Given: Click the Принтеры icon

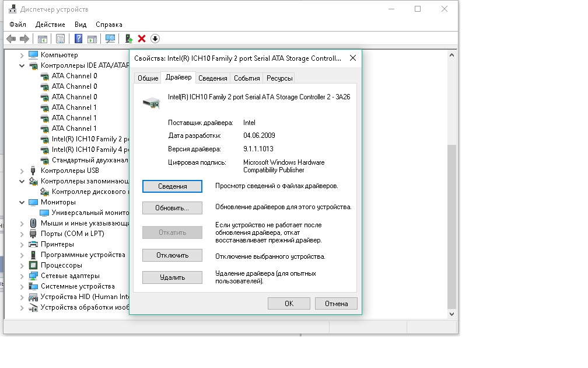Looking at the screenshot, I should pos(33,244).
